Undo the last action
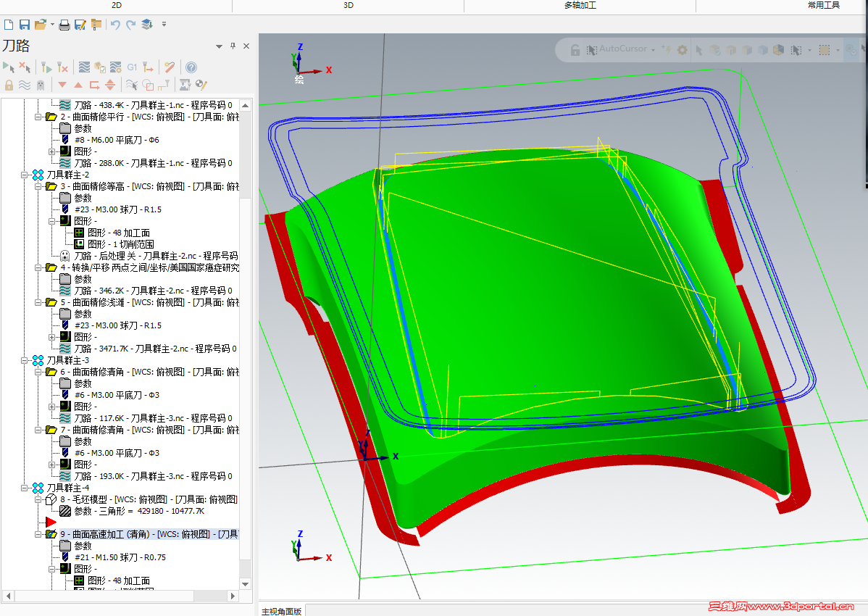Image resolution: width=868 pixels, height=616 pixels. click(115, 25)
